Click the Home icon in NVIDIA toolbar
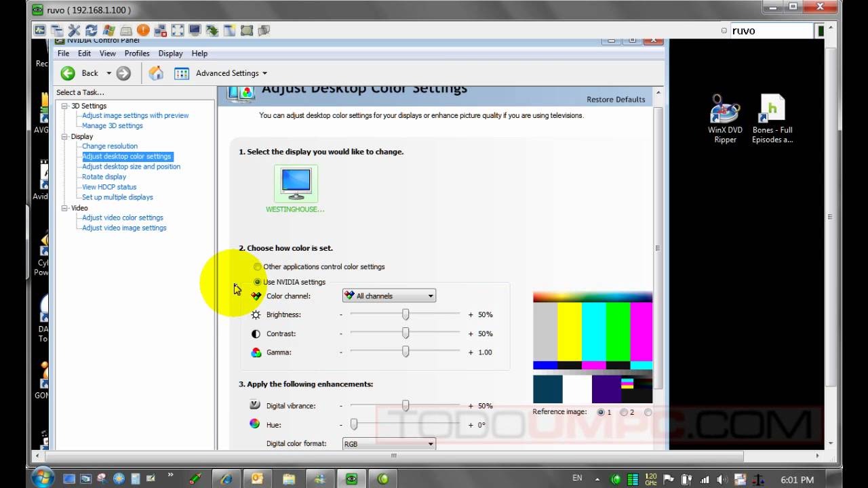Image resolution: width=868 pixels, height=488 pixels. pyautogui.click(x=156, y=73)
